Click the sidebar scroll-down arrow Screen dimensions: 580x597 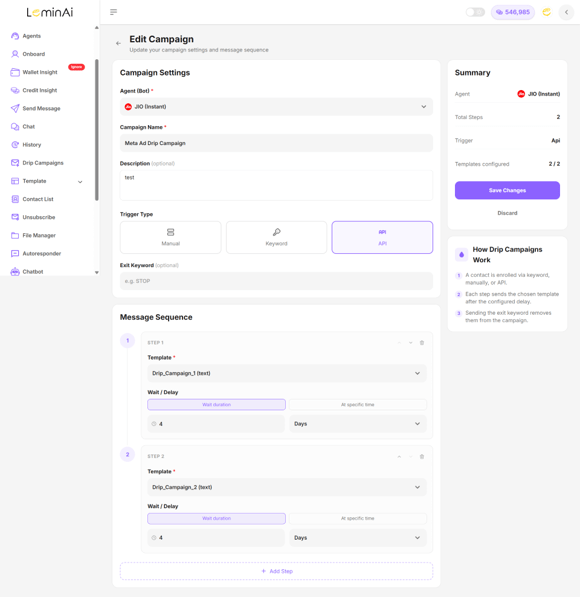(97, 272)
